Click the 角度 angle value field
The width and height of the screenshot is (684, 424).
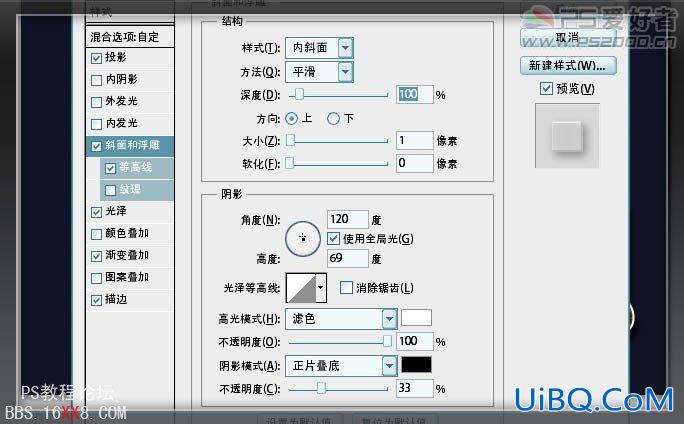tap(348, 219)
